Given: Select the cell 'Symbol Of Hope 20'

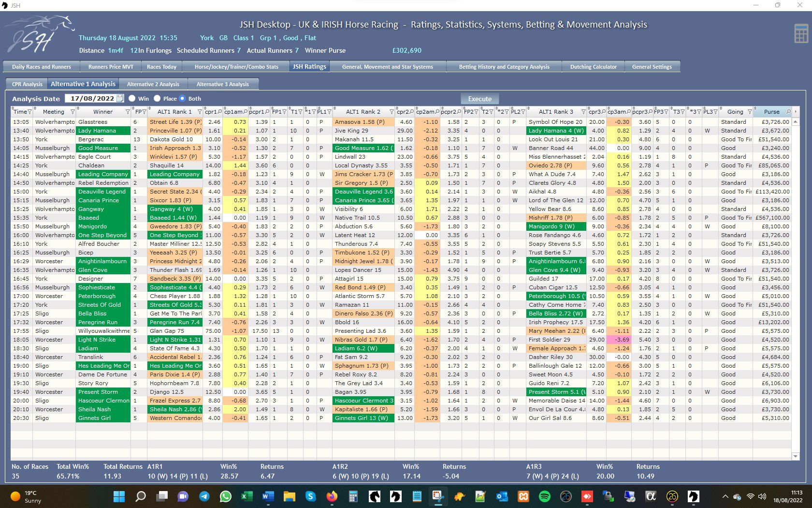Looking at the screenshot, I should (x=556, y=122).
